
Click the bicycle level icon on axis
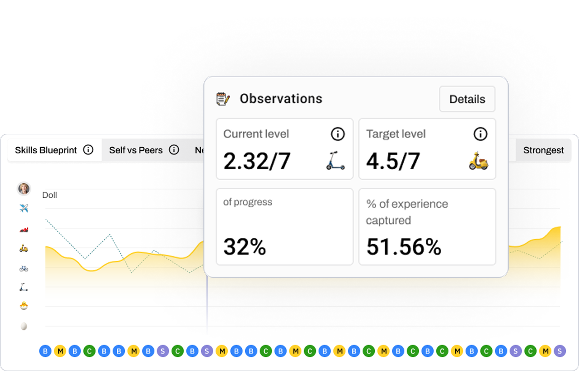pos(24,268)
